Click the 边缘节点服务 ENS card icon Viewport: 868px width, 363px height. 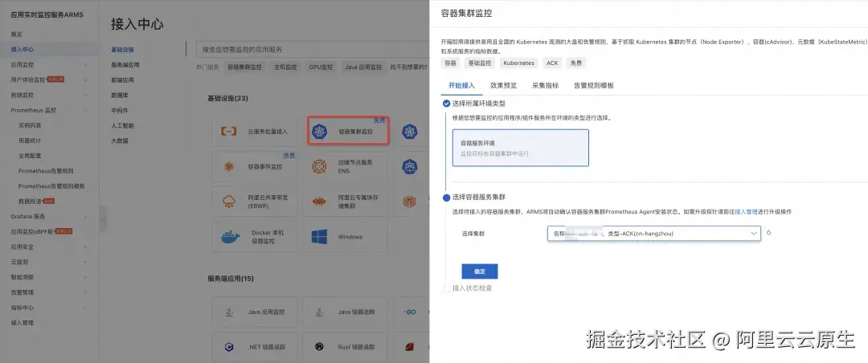319,166
